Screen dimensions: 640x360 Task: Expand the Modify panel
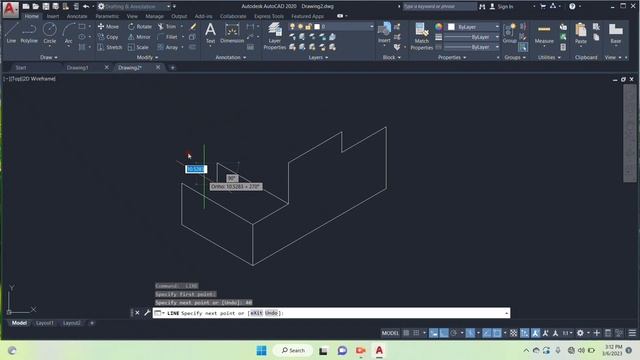coord(147,58)
